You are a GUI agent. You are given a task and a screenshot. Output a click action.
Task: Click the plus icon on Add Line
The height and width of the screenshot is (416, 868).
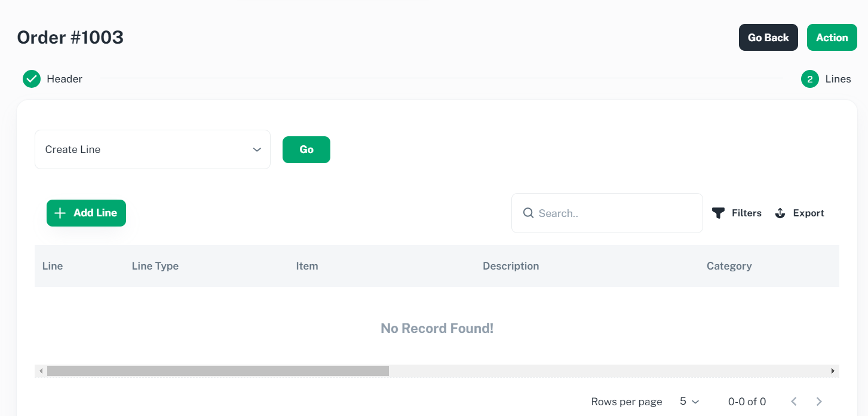click(60, 213)
